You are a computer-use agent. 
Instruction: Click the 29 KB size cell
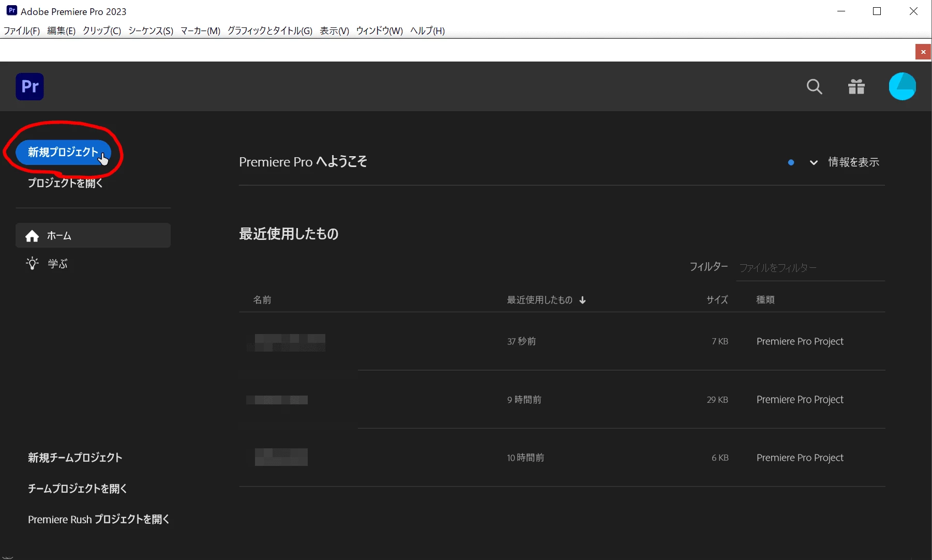717,400
